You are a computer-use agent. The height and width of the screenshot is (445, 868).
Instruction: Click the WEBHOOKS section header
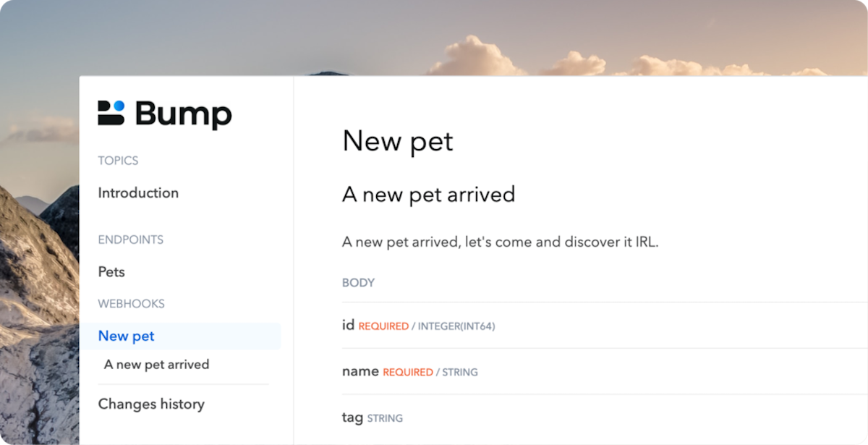[x=131, y=303]
